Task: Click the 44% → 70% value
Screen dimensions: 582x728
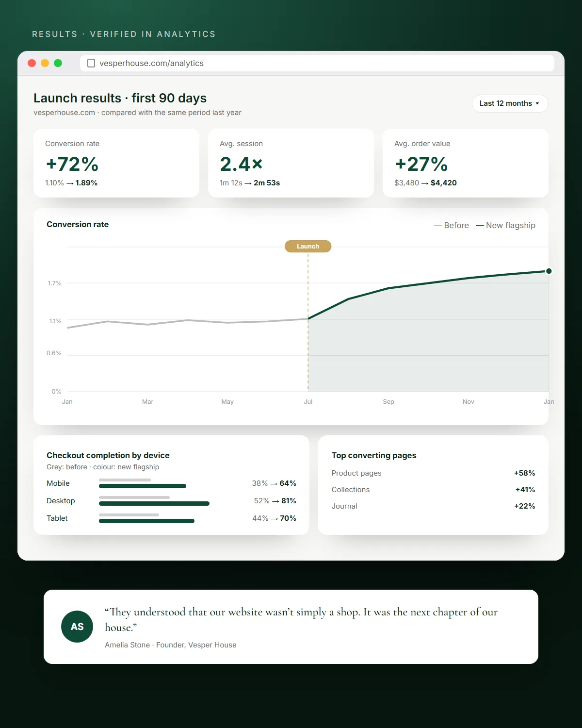Action: [x=274, y=518]
